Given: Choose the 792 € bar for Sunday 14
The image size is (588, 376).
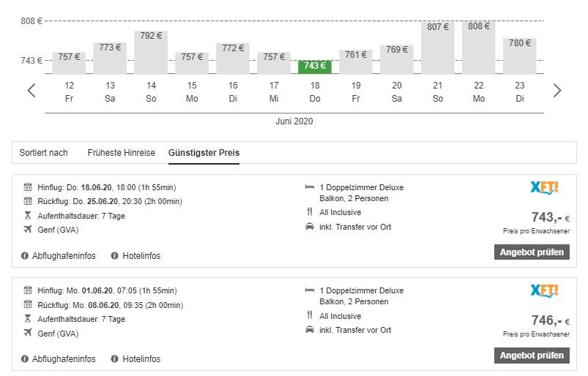Looking at the screenshot, I should click(x=151, y=52).
